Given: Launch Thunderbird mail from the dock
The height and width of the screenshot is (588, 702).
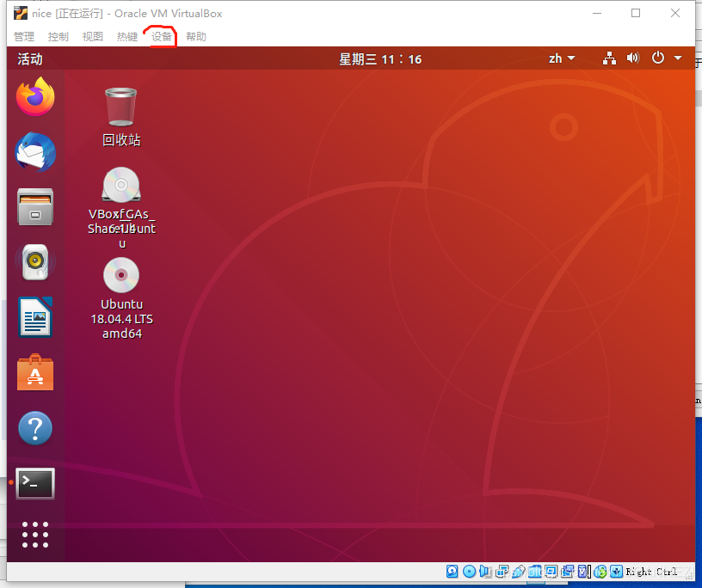Looking at the screenshot, I should pyautogui.click(x=35, y=152).
